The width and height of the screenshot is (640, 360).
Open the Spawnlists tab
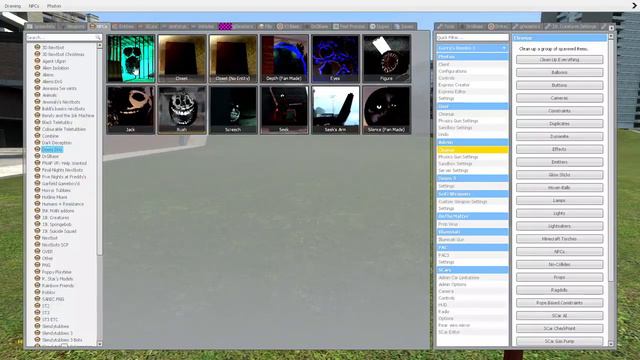click(x=41, y=27)
